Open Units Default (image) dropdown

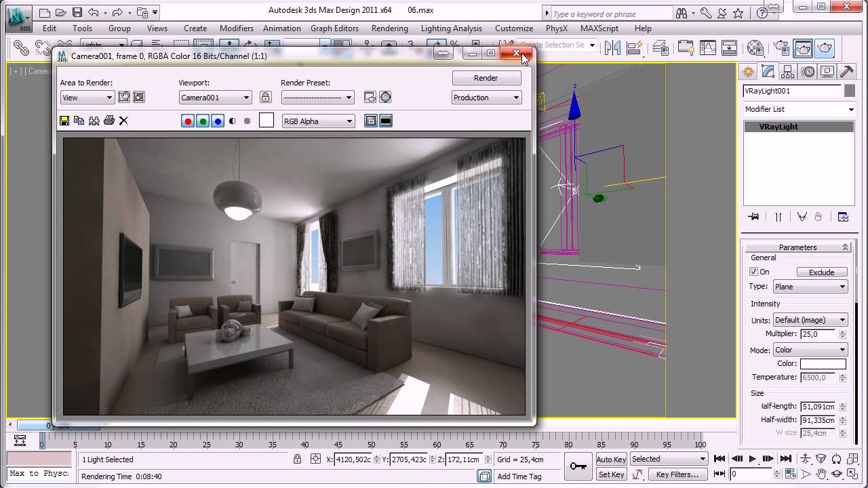coord(810,320)
